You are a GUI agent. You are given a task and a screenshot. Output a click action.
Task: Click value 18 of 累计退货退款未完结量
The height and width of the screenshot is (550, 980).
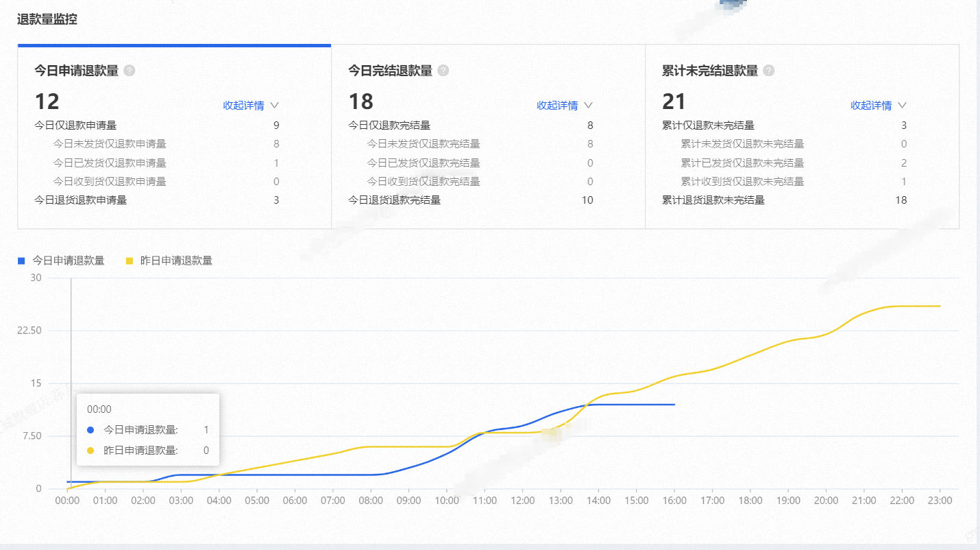pyautogui.click(x=901, y=200)
